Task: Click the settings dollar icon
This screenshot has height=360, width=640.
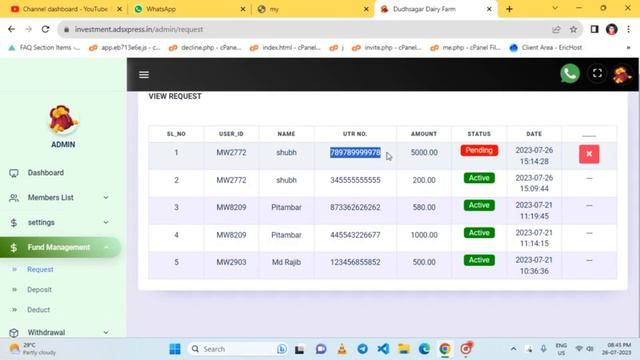Action: pyautogui.click(x=13, y=223)
